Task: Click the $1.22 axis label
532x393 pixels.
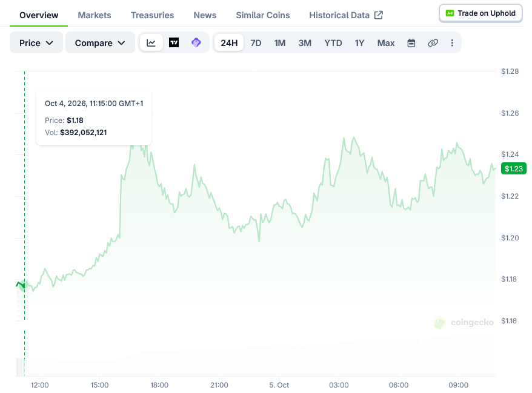Action: (x=510, y=196)
